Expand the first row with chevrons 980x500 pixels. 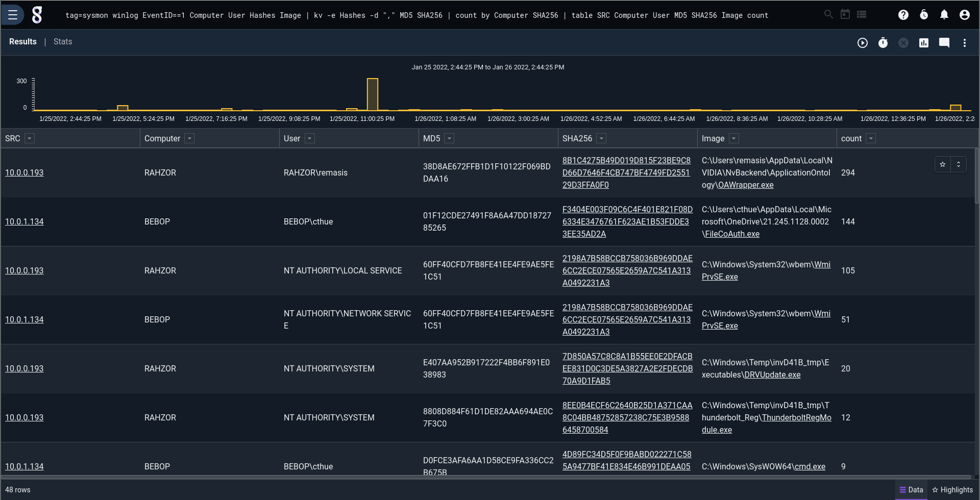(x=958, y=164)
